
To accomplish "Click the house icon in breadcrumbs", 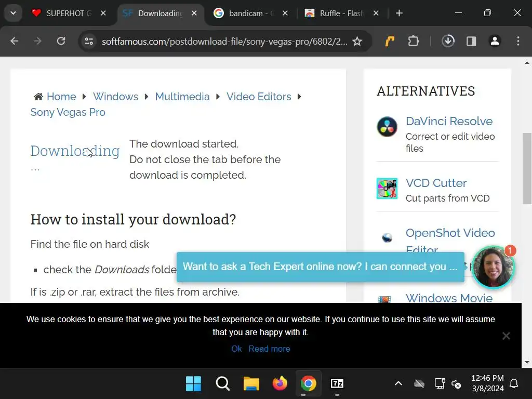I will (38, 97).
